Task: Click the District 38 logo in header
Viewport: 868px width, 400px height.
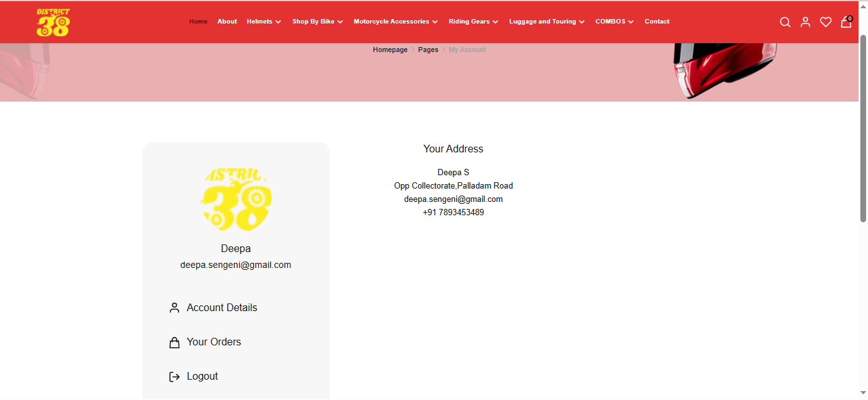Action: tap(53, 22)
